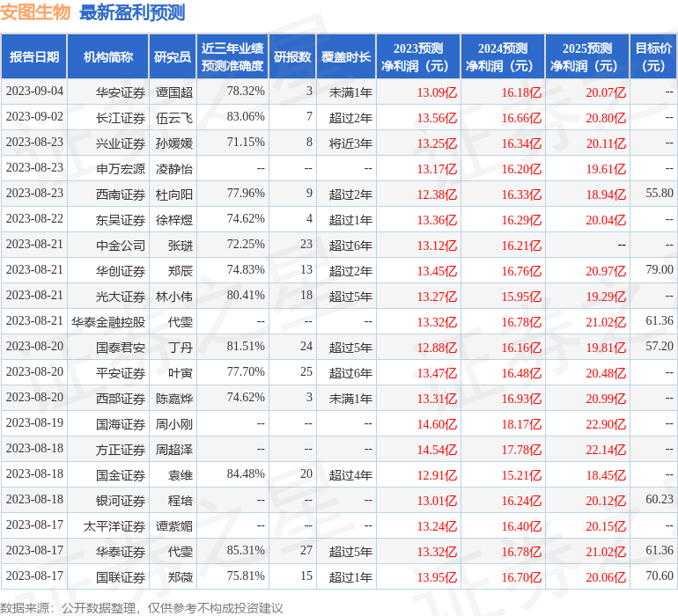Click researcher 谭国超
Image resolution: width=678 pixels, height=616 pixels.
pos(173,92)
